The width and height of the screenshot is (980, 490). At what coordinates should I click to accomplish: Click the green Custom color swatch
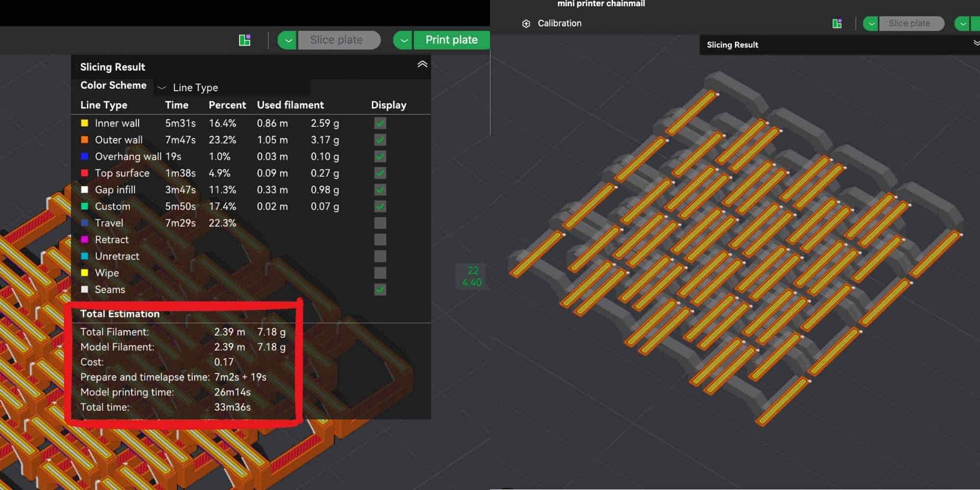(84, 207)
